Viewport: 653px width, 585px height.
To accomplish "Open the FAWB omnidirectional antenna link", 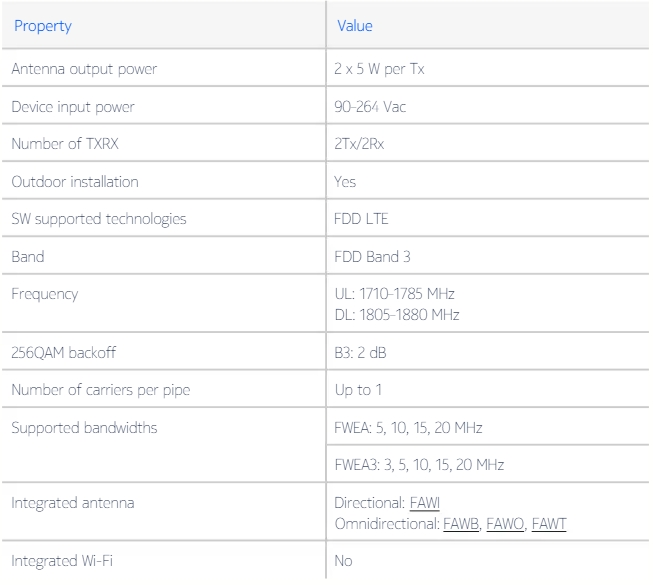I will pyautogui.click(x=461, y=524).
